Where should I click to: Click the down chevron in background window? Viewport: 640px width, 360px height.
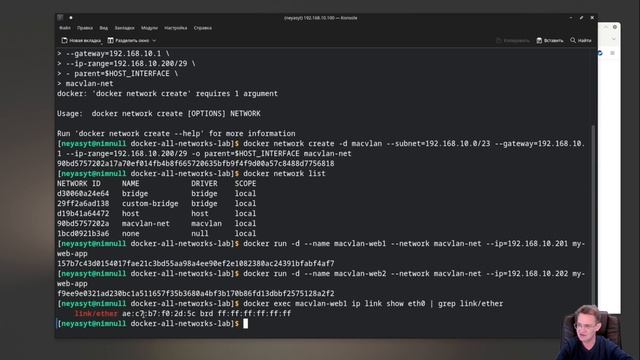click(613, 39)
